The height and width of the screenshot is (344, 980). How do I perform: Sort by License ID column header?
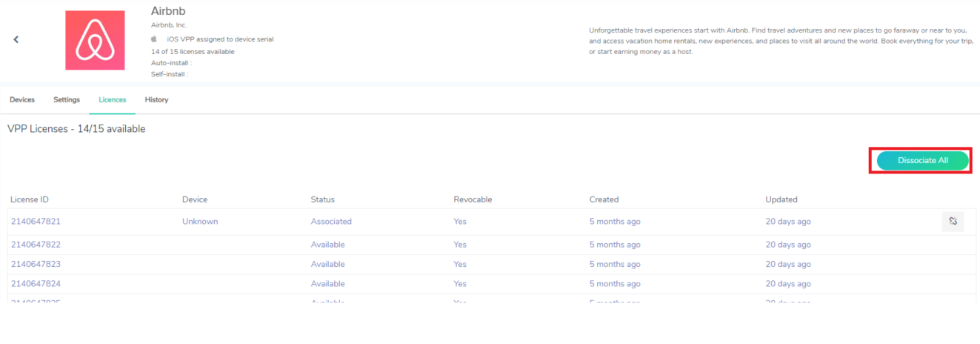30,199
